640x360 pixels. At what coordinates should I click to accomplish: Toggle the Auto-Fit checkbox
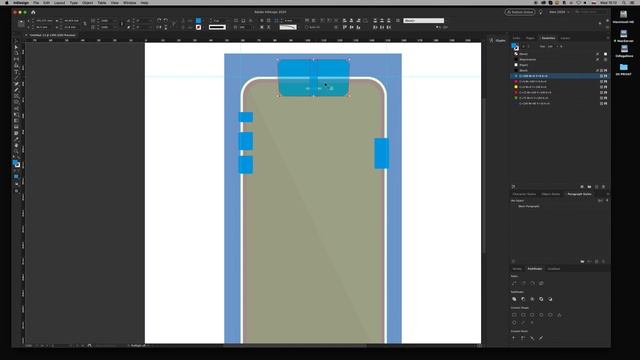coord(307,27)
